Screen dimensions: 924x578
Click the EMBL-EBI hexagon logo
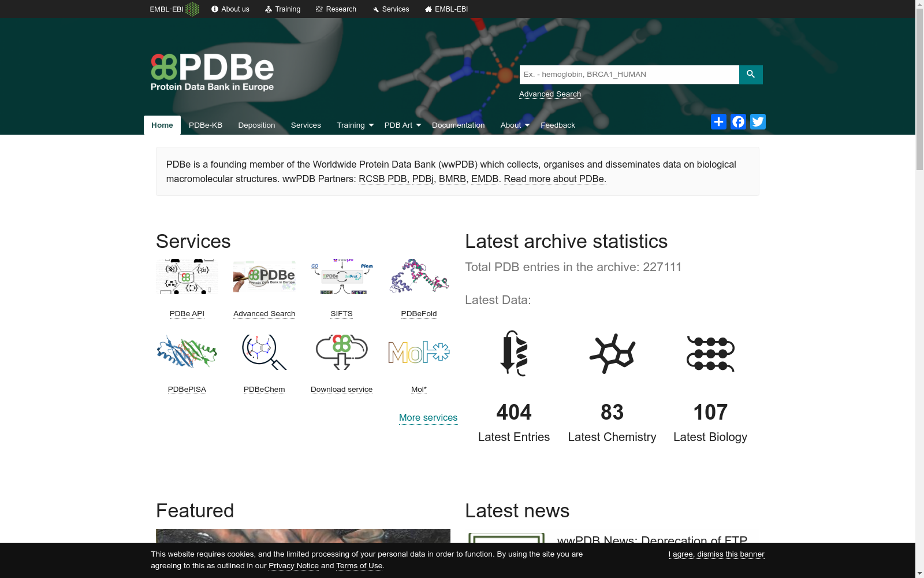(192, 9)
